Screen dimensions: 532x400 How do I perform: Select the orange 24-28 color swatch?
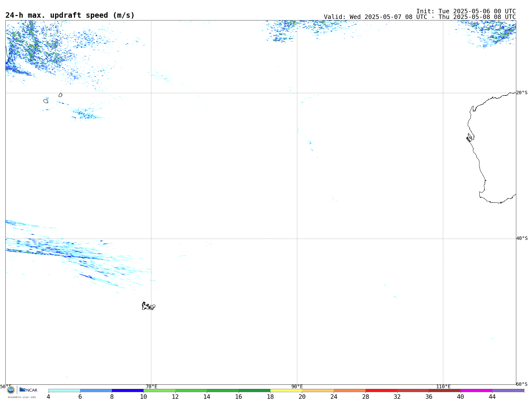(350, 391)
